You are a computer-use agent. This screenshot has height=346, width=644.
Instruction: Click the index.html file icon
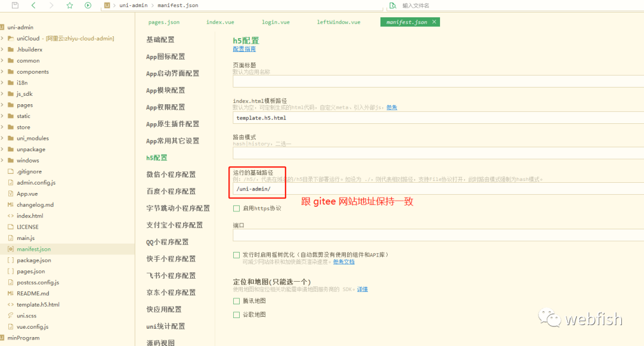click(11, 216)
